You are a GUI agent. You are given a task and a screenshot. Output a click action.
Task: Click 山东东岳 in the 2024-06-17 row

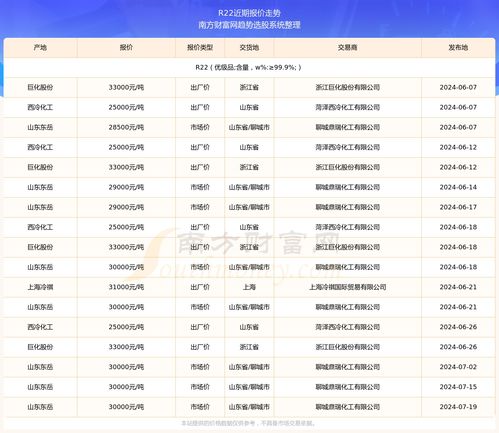(40, 207)
